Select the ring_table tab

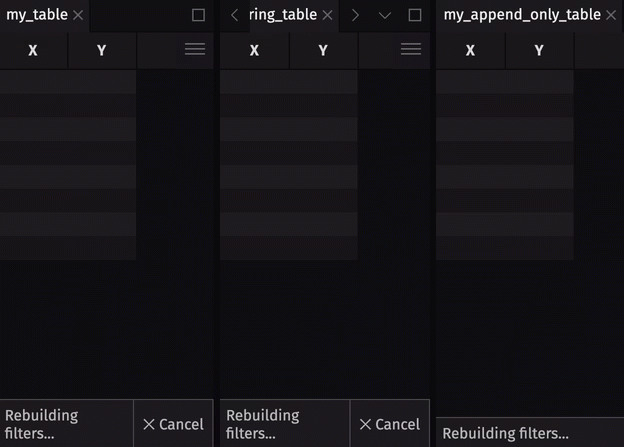[x=283, y=15]
